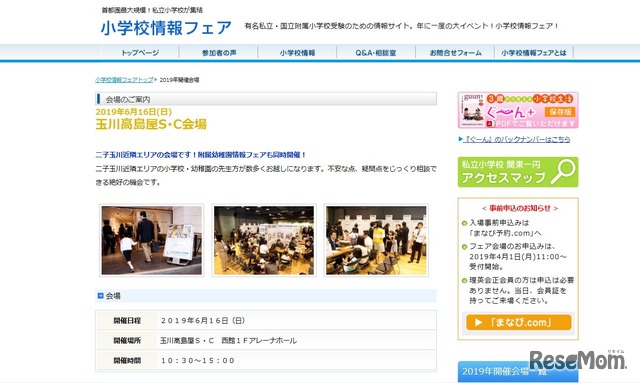The image size is (640, 383).
Task: Open the トップページ nav item
Action: 140,53
